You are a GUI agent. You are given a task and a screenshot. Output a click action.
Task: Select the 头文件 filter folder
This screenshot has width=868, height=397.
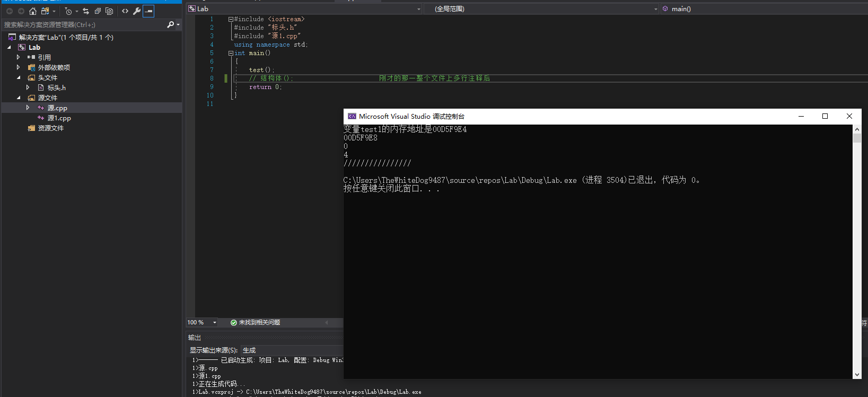click(47, 77)
